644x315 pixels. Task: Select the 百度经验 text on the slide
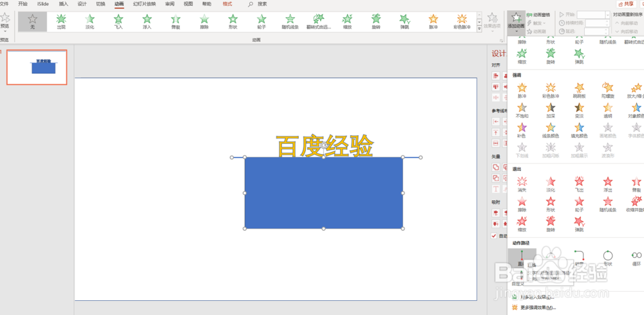coord(325,146)
